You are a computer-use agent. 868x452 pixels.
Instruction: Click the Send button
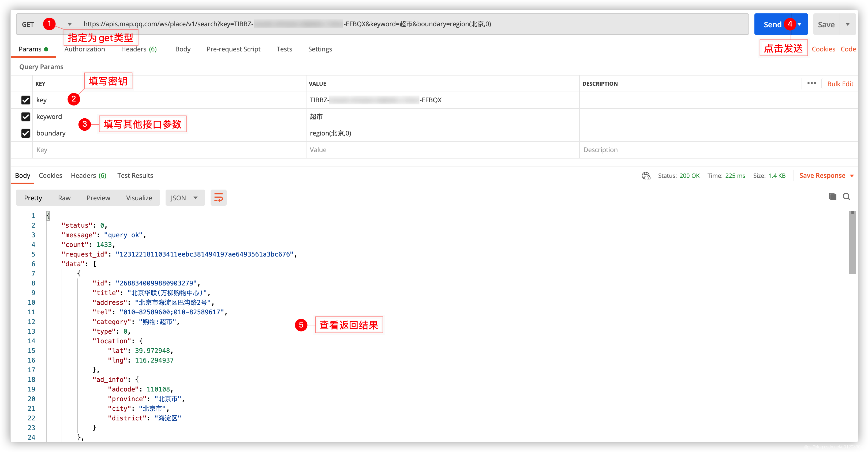772,24
